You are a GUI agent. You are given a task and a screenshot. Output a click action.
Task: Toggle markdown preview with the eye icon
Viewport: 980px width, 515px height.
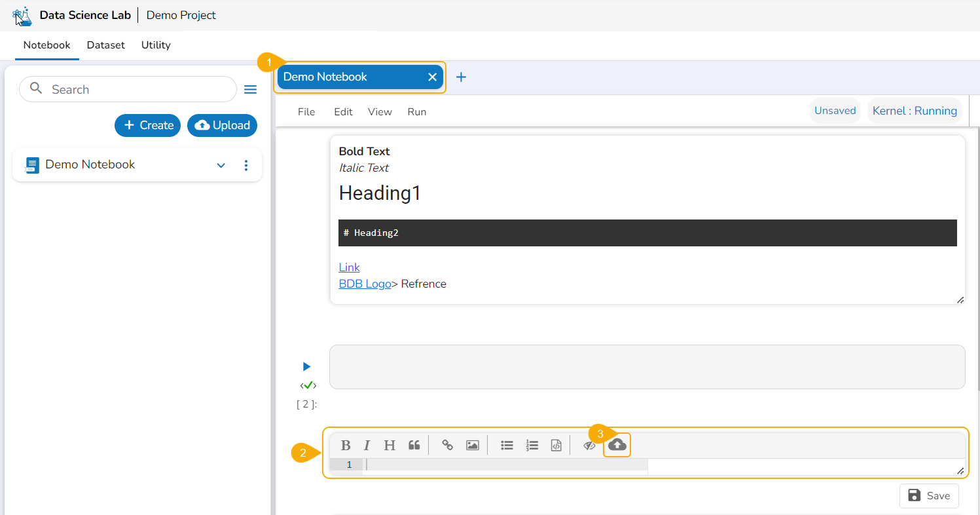tap(589, 446)
